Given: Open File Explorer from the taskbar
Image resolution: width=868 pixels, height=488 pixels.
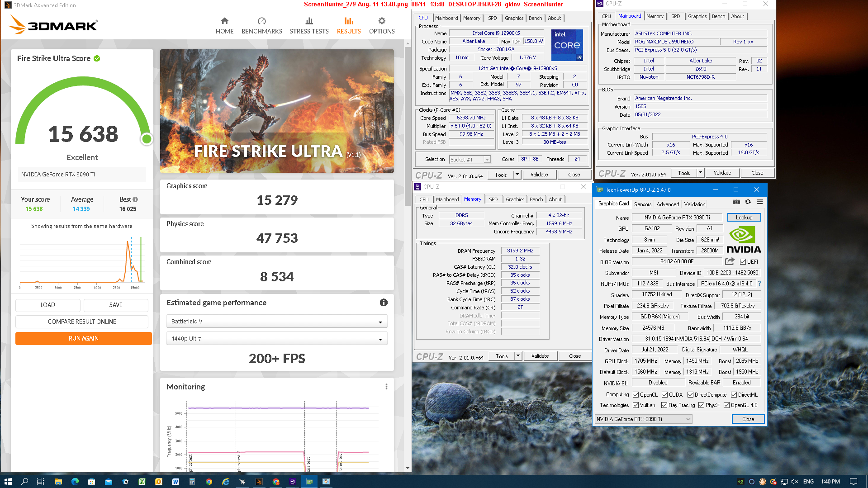Looking at the screenshot, I should 58,482.
